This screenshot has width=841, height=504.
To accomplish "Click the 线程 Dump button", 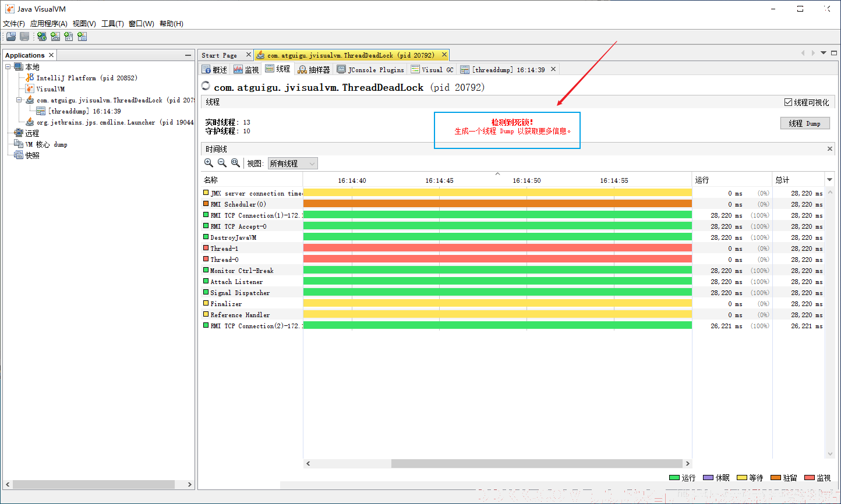I will click(805, 123).
